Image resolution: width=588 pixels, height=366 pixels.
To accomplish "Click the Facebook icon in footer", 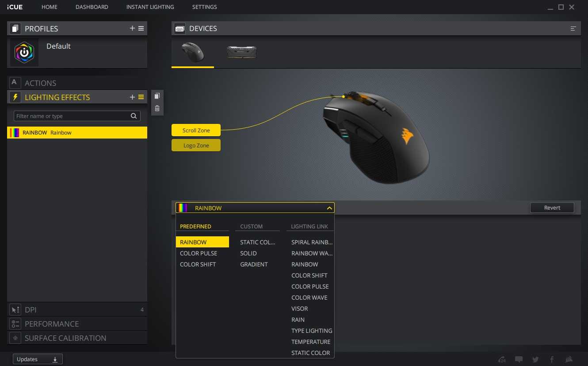I will (x=552, y=359).
